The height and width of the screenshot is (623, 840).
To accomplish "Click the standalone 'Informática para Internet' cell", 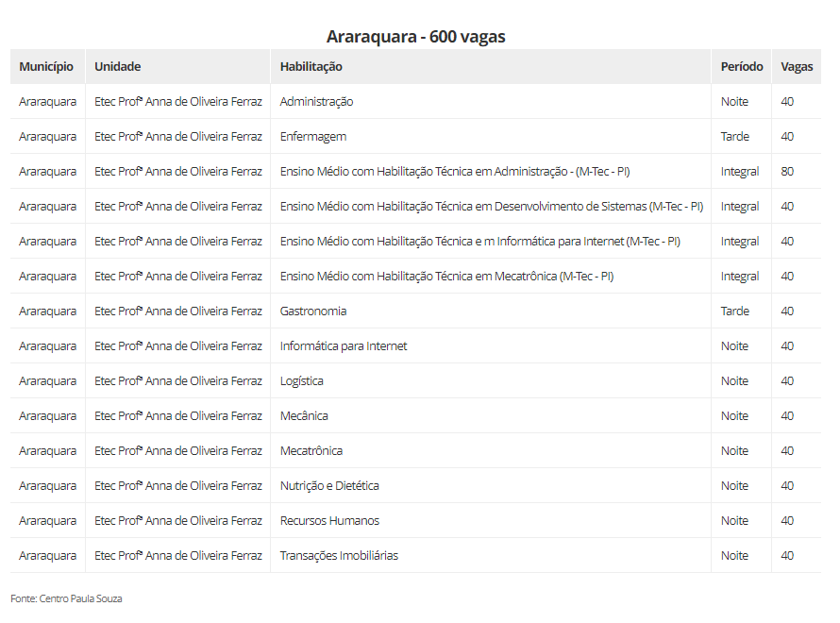I will [x=344, y=346].
